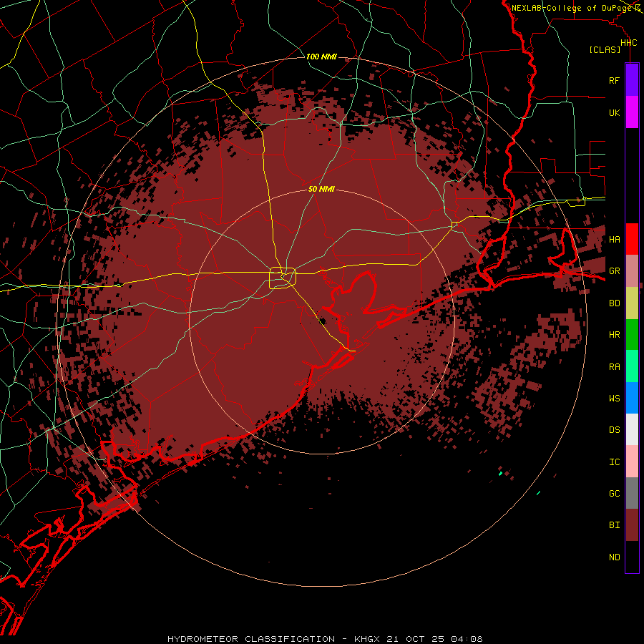Image resolution: width=644 pixels, height=644 pixels.
Task: Click the RF legend label text
Action: tap(614, 80)
